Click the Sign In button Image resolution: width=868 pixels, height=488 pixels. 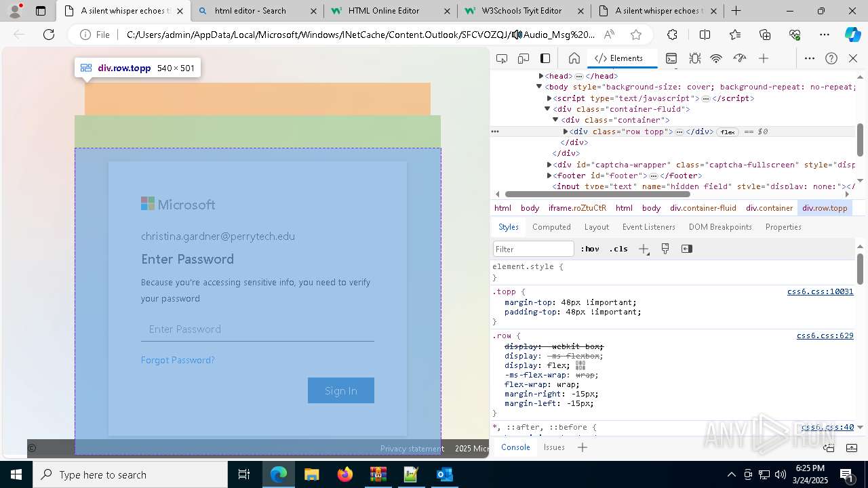click(x=341, y=390)
